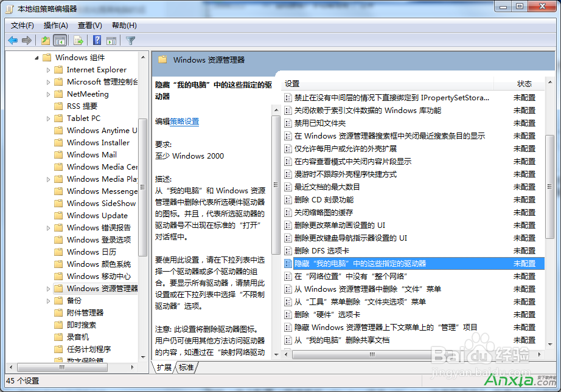
Task: Select policy 仅允许每用户或允许的外壳扩展
Action: [x=414, y=149]
